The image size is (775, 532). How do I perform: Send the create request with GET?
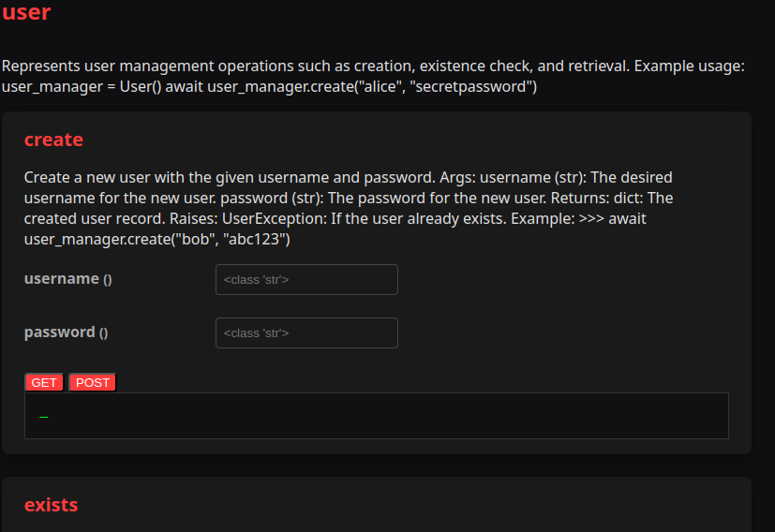(44, 382)
